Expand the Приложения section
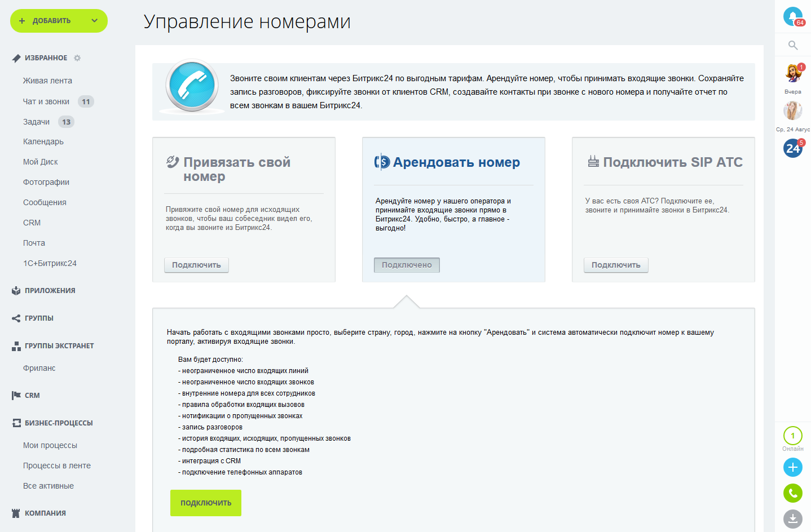811x532 pixels. click(50, 291)
